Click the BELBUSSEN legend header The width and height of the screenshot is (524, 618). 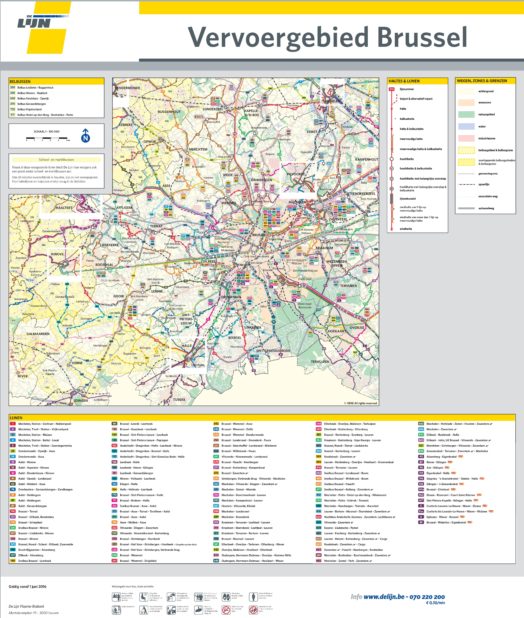coord(56,81)
